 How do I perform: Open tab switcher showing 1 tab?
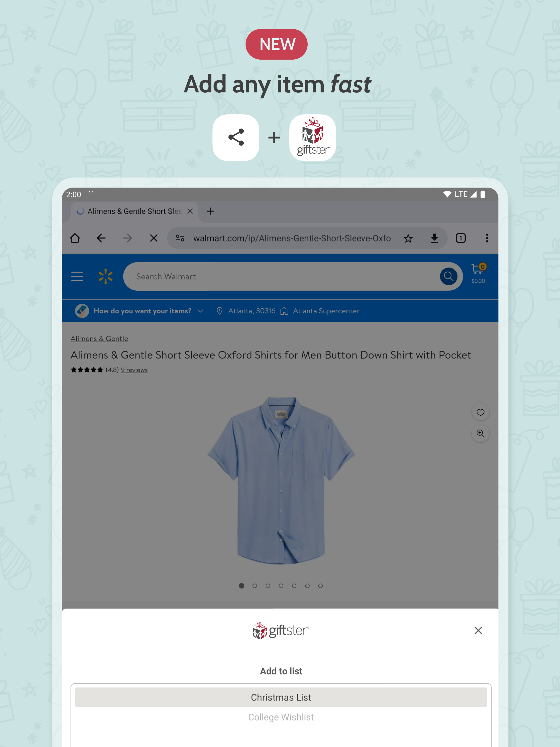click(461, 238)
